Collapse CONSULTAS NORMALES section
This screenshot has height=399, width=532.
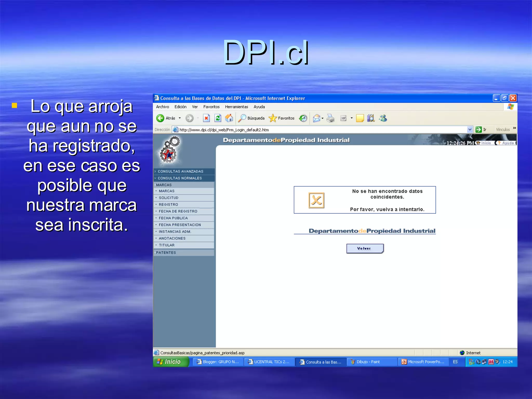179,178
